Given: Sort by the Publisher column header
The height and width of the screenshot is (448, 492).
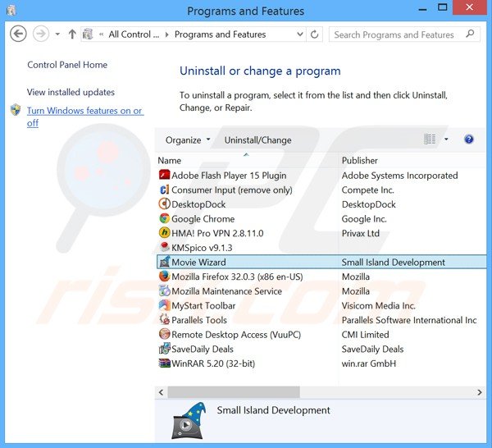Looking at the screenshot, I should pyautogui.click(x=360, y=161).
